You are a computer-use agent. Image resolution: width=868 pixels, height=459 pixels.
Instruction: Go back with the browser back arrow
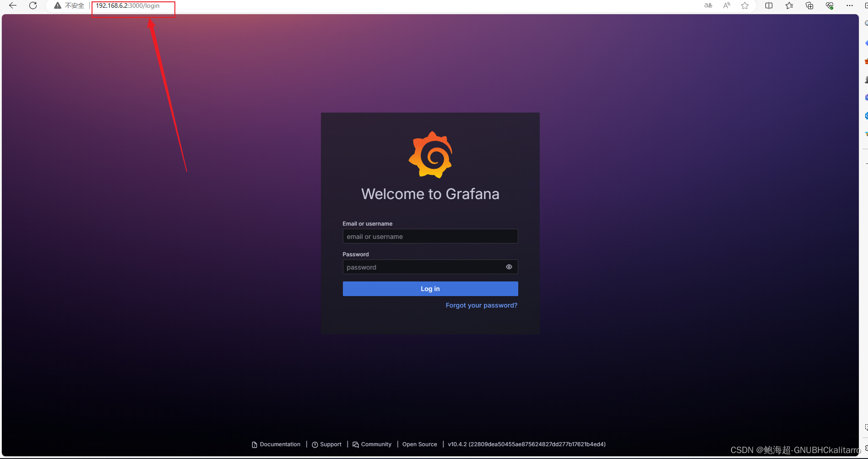click(x=13, y=5)
